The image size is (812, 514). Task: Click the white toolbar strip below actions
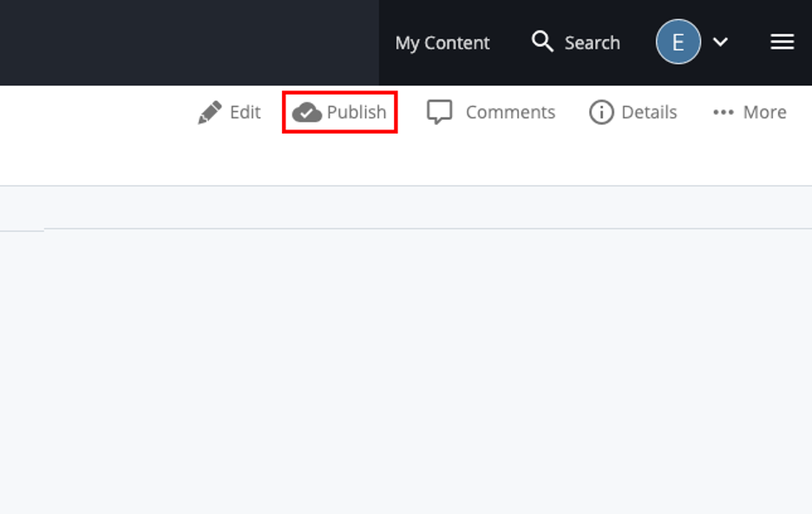click(x=406, y=161)
